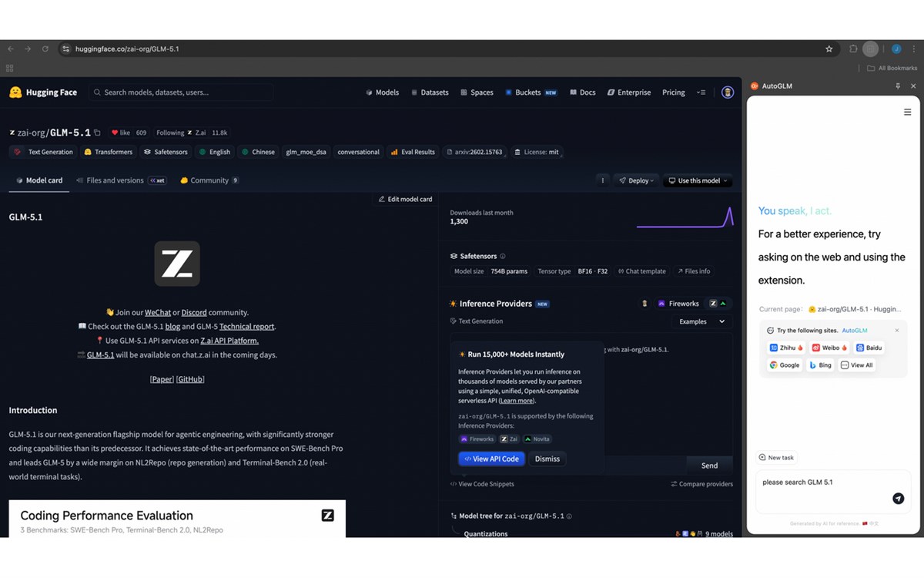924x578 pixels.
Task: Like the model with the heart button
Action: click(122, 133)
